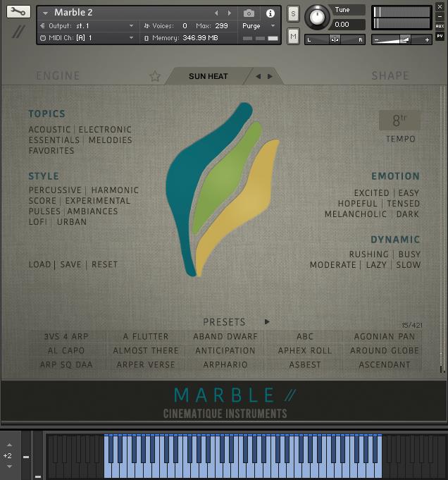The height and width of the screenshot is (480, 448).
Task: Toggle the PERCUSSIVE style filter
Action: [55, 190]
